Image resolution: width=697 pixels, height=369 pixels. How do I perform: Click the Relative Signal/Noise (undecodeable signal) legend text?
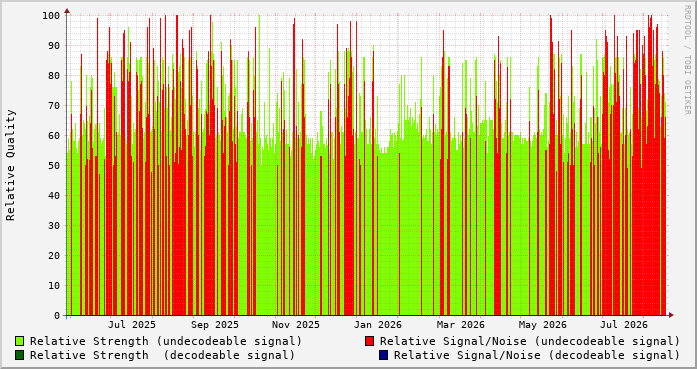530,341
